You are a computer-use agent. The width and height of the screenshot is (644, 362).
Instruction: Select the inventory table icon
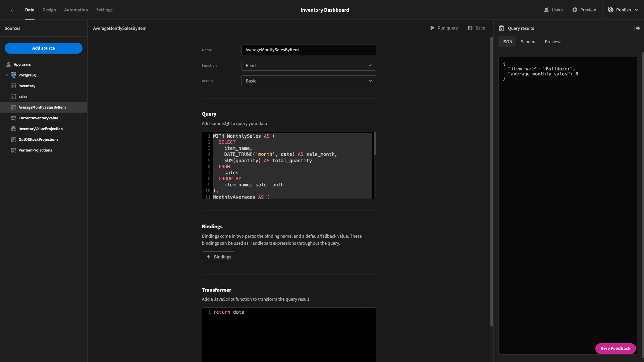[x=13, y=86]
